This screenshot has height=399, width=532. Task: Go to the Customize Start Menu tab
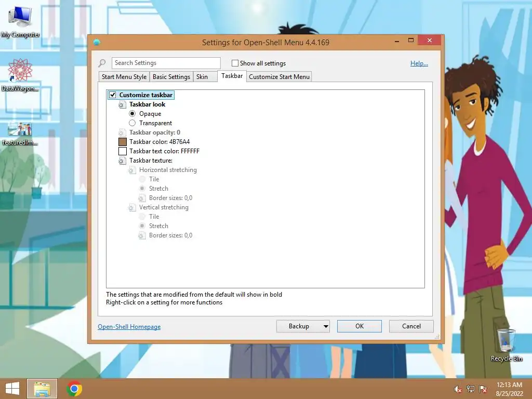[279, 77]
